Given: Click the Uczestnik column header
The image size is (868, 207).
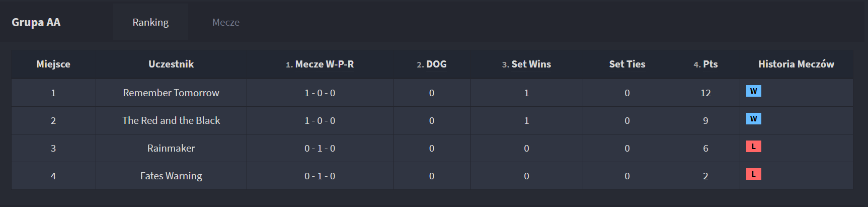Looking at the screenshot, I should (171, 64).
